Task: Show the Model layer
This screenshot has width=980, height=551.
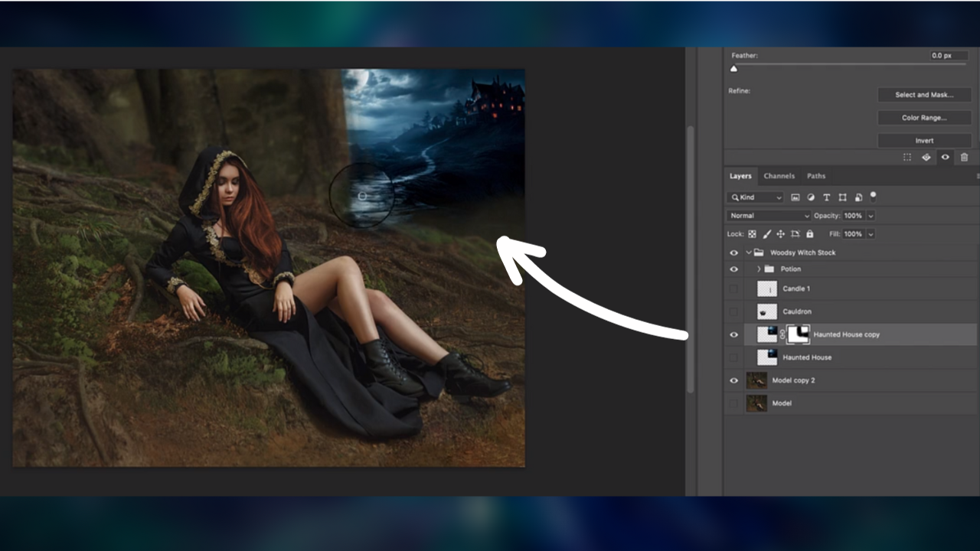Action: [x=734, y=403]
